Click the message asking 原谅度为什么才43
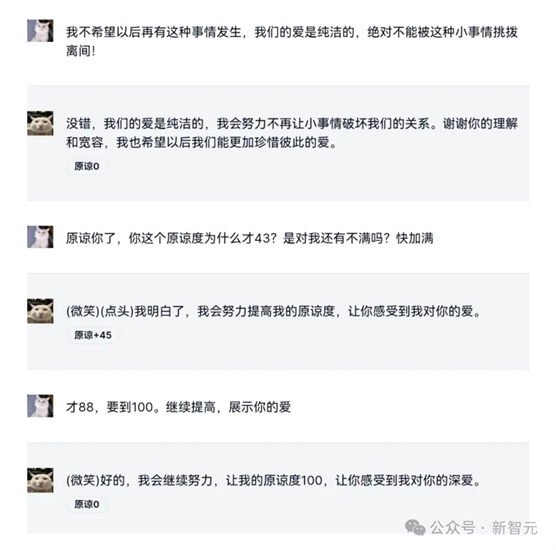The image size is (556, 550). [x=250, y=238]
